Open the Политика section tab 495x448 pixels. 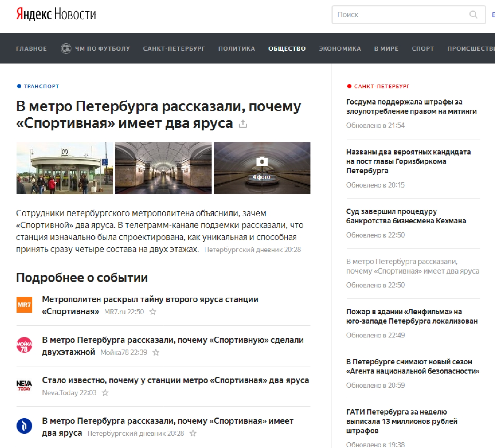(x=236, y=48)
